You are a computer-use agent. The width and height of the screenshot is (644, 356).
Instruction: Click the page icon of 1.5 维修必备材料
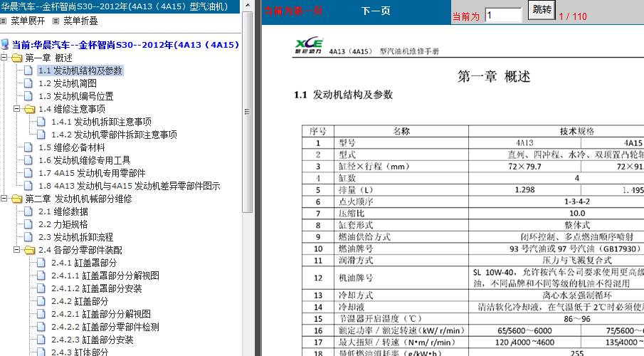click(28, 147)
